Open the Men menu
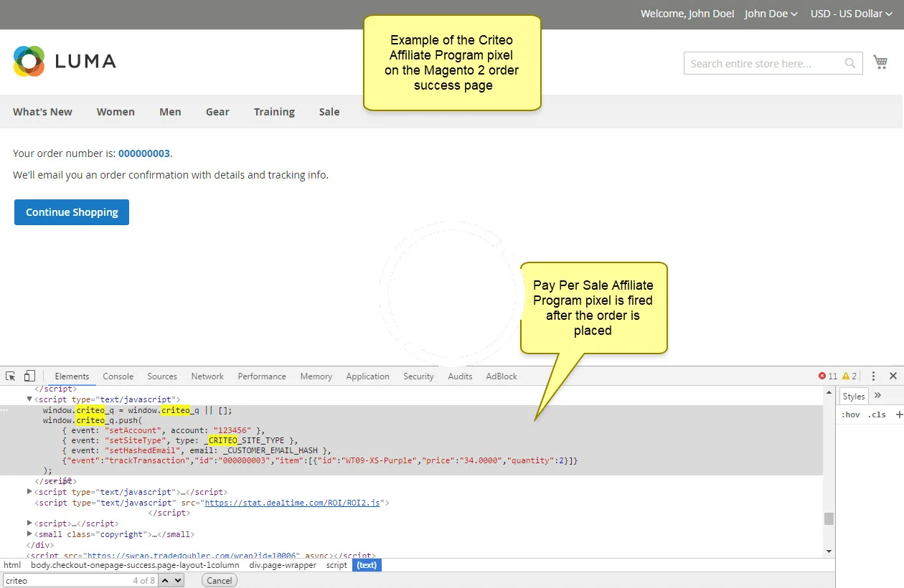The width and height of the screenshot is (904, 588). pos(170,112)
